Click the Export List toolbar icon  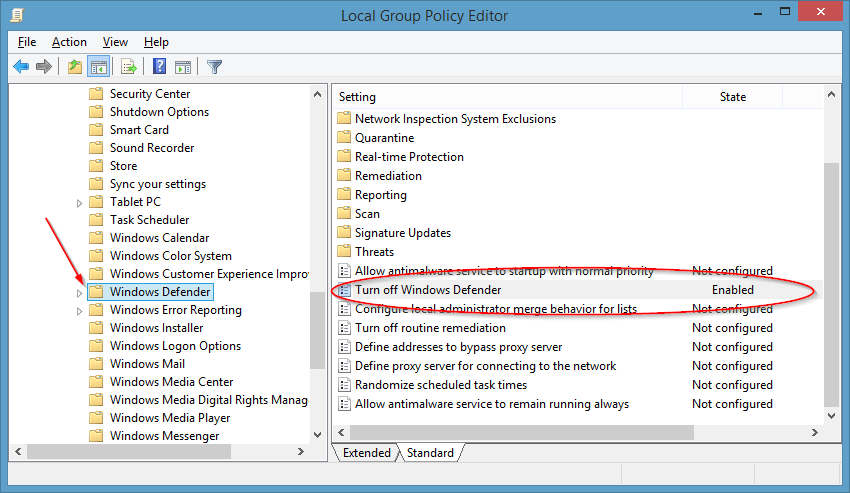click(x=129, y=67)
